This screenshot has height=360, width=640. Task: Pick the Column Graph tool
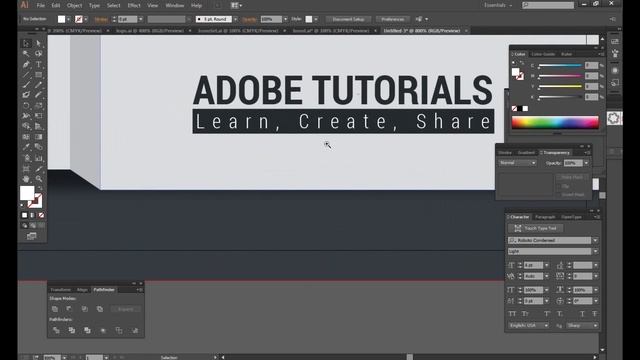tap(39, 158)
